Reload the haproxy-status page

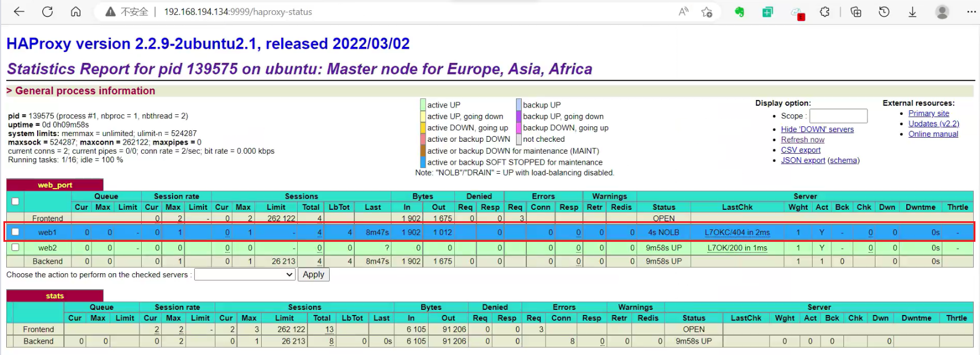click(x=47, y=11)
